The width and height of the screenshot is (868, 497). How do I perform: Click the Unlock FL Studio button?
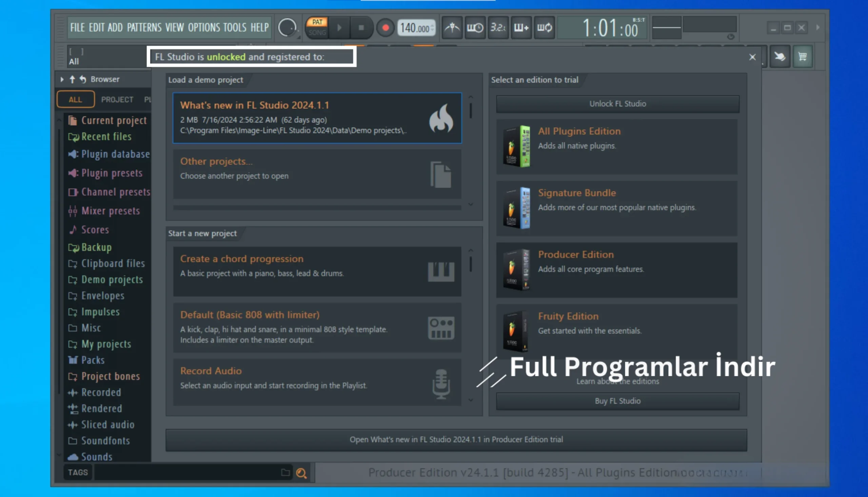(x=618, y=104)
